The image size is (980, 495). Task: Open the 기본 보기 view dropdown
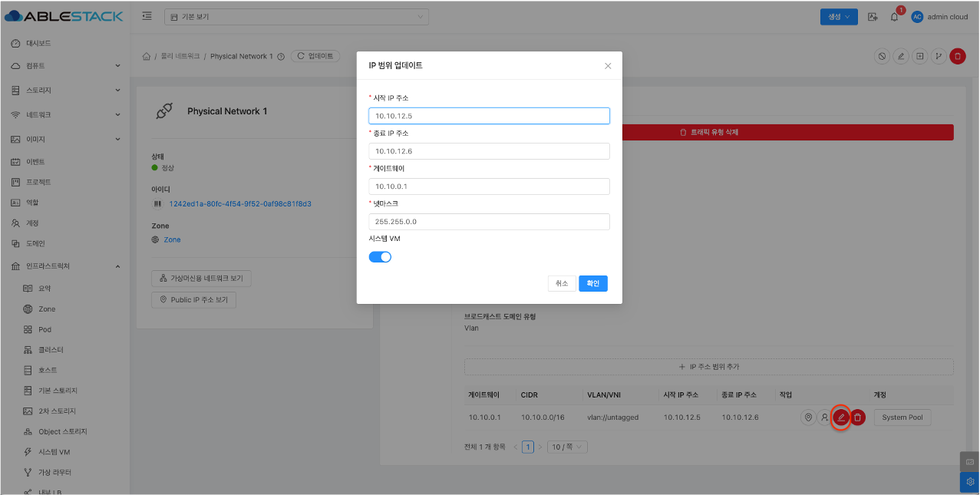(296, 17)
